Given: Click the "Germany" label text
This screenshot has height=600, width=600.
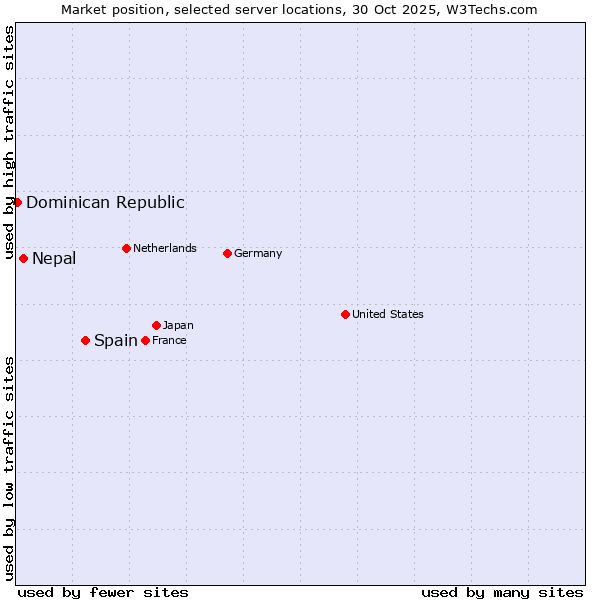Looking at the screenshot, I should [258, 253].
